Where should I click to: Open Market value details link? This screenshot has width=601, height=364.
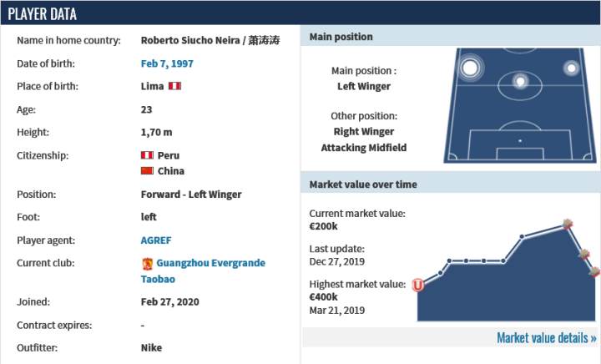[x=546, y=338]
